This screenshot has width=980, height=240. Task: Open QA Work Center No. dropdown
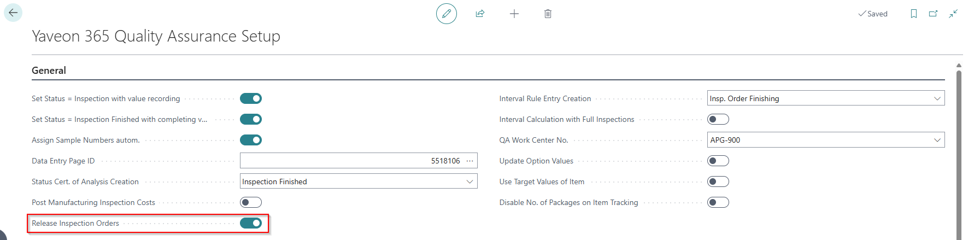tap(937, 140)
